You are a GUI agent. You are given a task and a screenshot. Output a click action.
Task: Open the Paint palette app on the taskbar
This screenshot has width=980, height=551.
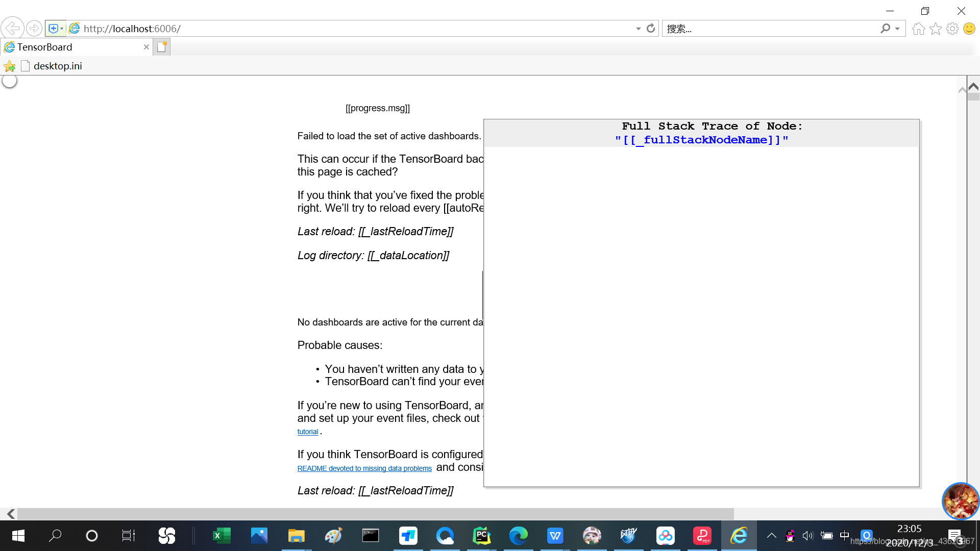(x=334, y=536)
